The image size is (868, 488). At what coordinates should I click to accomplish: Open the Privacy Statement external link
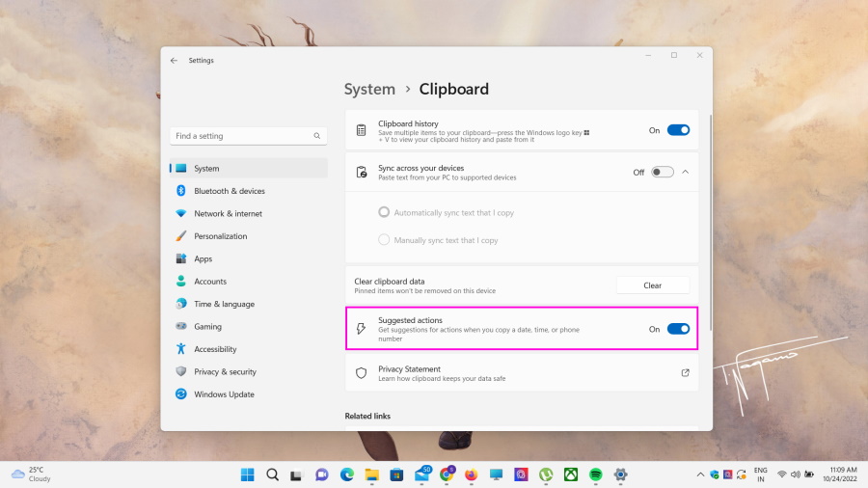tap(686, 373)
